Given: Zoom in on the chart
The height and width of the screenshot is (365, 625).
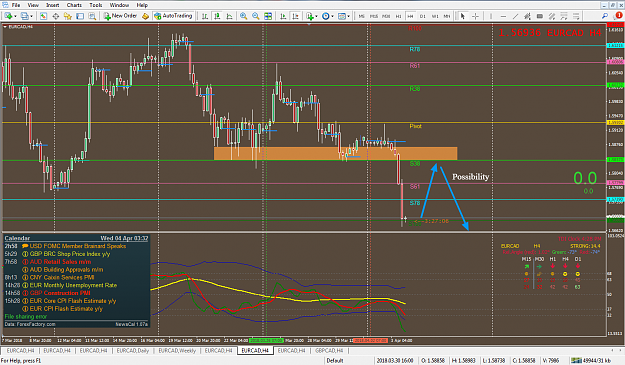Looking at the screenshot, I should 243,16.
